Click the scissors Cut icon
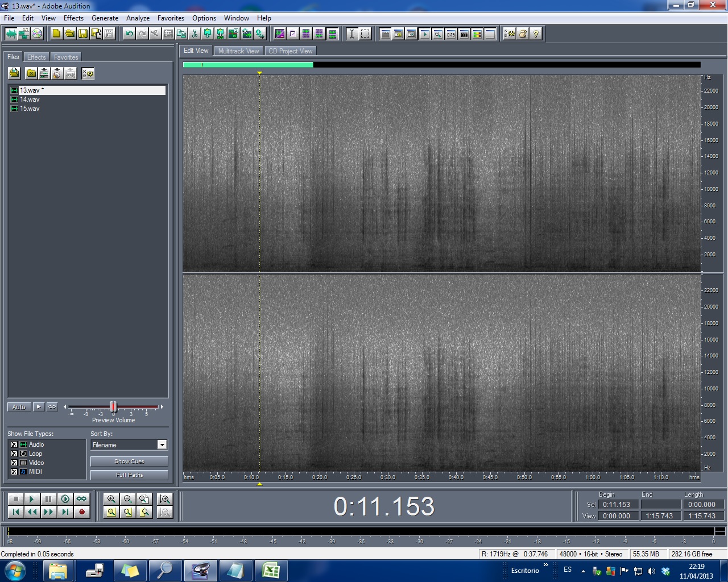This screenshot has width=728, height=582. point(195,34)
